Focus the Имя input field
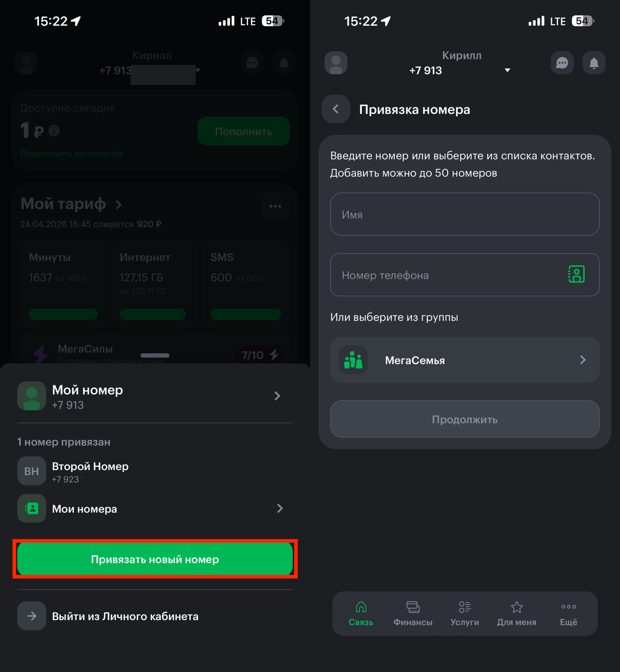Image resolution: width=620 pixels, height=672 pixels. [465, 214]
